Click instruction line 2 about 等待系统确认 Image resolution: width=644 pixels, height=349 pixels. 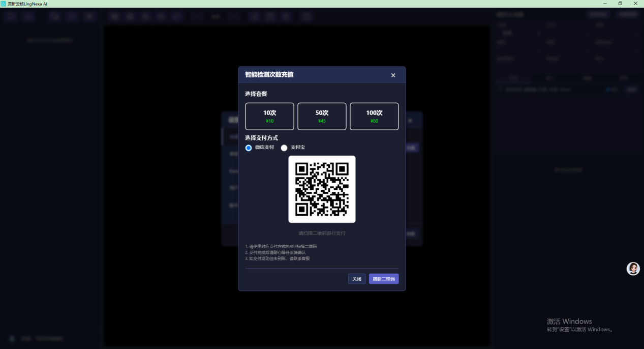tap(275, 252)
